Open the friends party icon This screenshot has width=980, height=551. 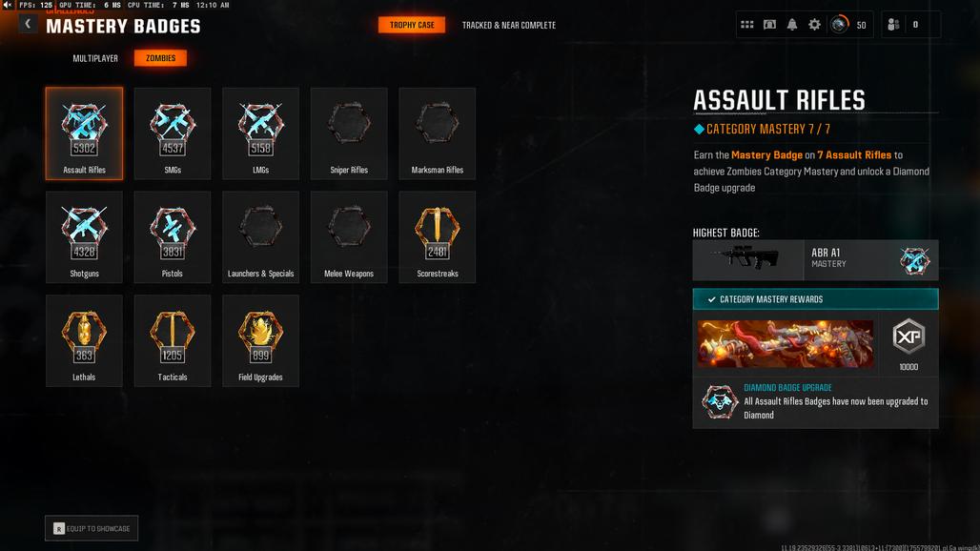tap(894, 25)
